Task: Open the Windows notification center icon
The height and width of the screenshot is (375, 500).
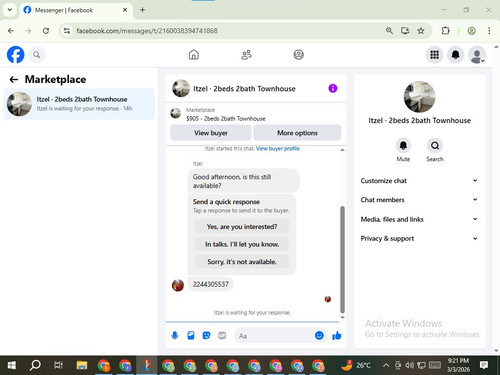Action: [484, 365]
